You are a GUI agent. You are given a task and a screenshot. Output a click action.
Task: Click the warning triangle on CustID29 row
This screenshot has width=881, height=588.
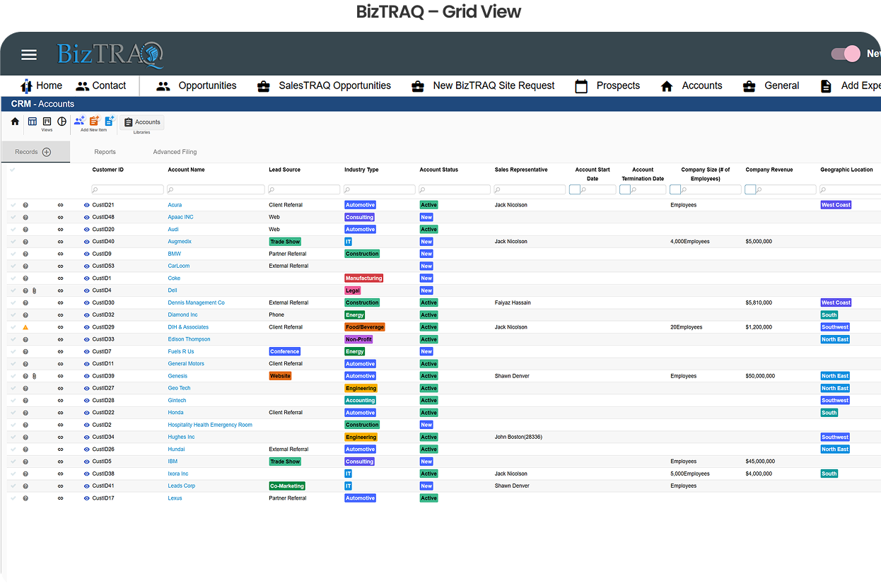[25, 327]
